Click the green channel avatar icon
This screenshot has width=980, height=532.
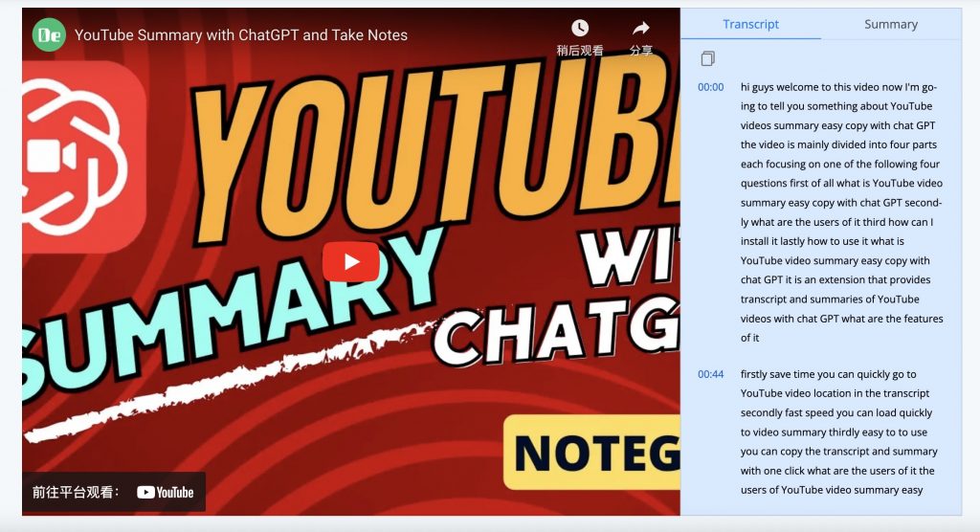pos(49,35)
